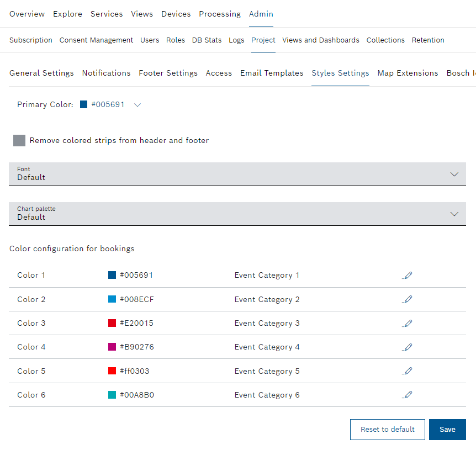Select the Event Category 2 label

coord(267,299)
